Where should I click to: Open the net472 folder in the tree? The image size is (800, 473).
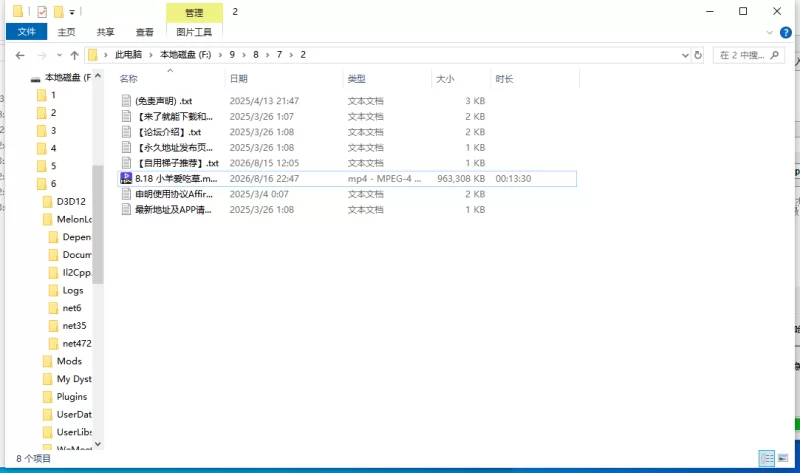[77, 343]
